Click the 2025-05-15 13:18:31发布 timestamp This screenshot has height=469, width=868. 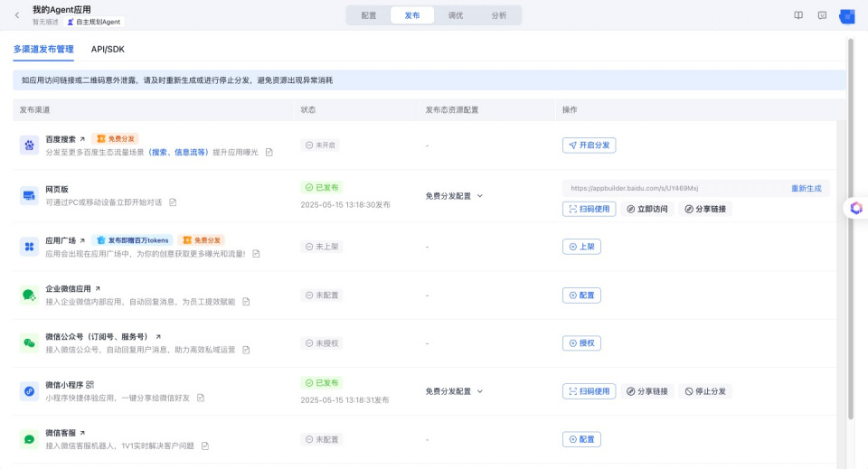pos(344,399)
